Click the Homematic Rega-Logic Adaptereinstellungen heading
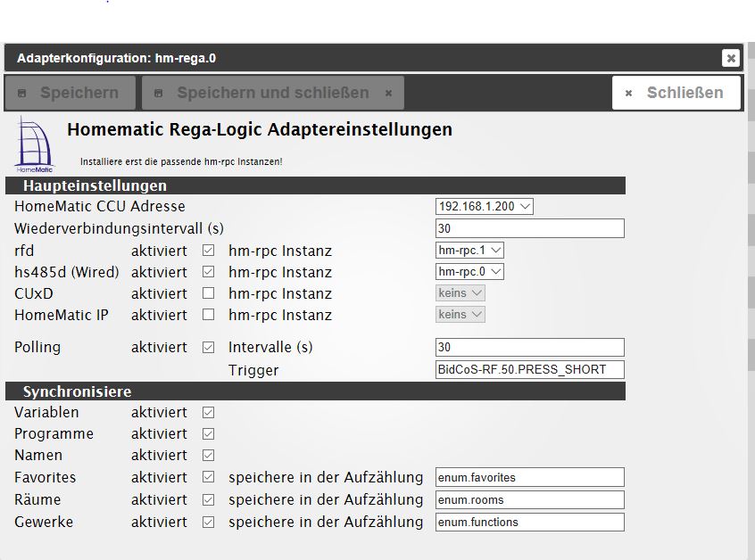755x560 pixels. coord(260,129)
